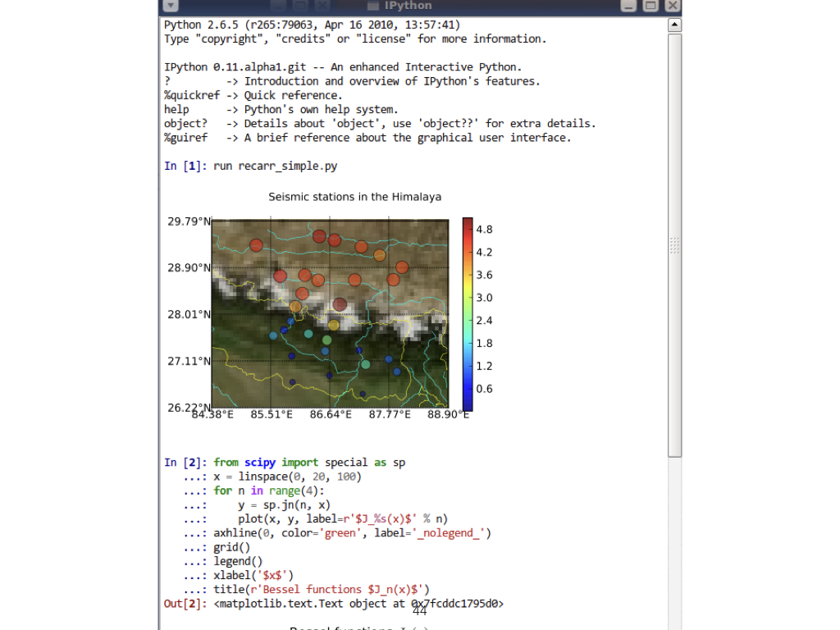Minimize the IPython window
The image size is (840, 630).
point(629,6)
